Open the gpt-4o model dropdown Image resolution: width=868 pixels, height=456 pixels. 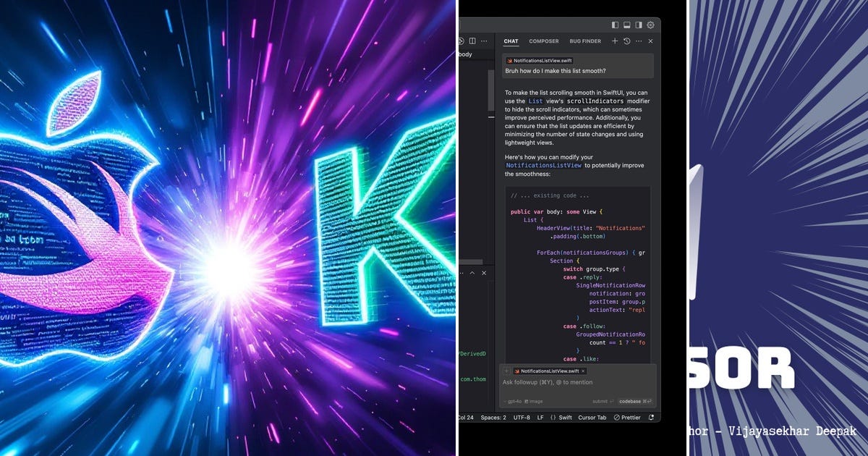513,402
